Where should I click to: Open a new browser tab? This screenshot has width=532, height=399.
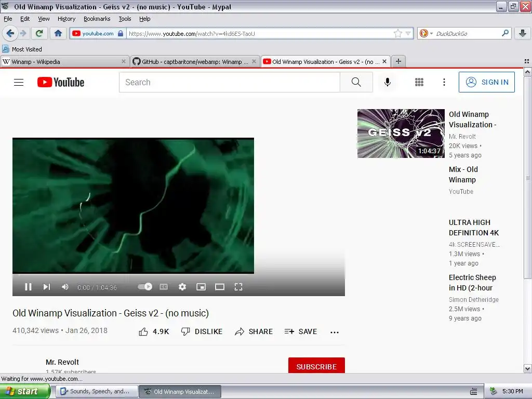click(398, 61)
